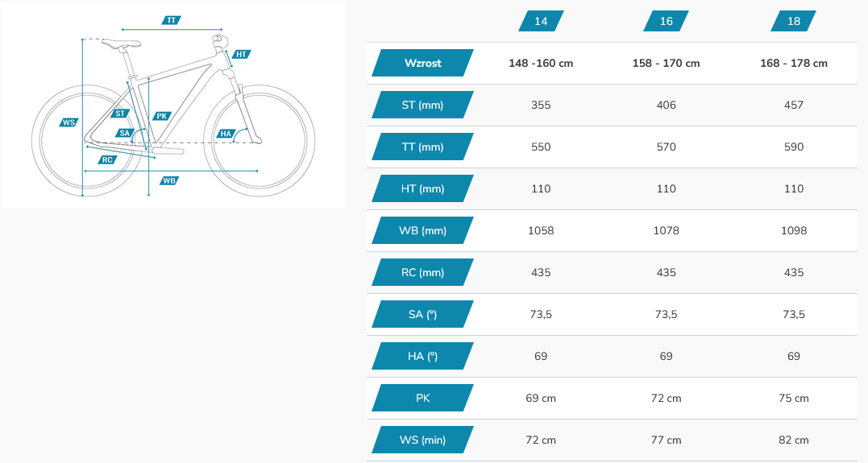This screenshot has height=463, width=868.
Task: Select the size 14 column header
Action: click(541, 21)
